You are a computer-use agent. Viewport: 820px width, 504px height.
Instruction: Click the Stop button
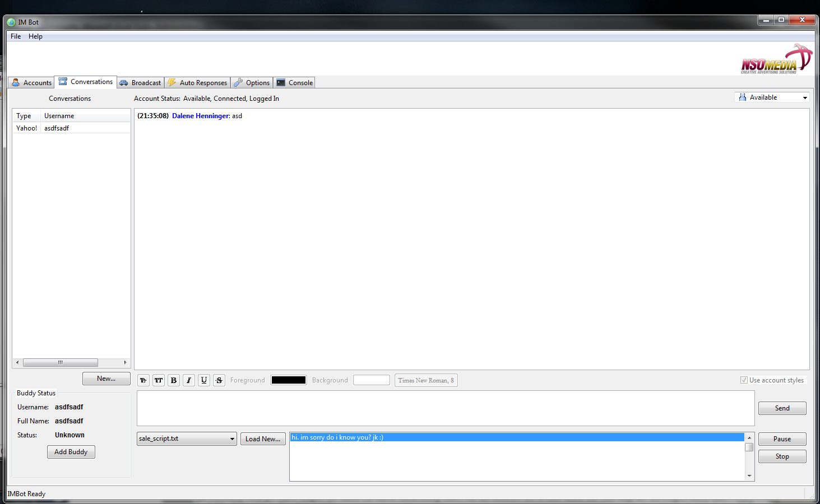point(782,456)
